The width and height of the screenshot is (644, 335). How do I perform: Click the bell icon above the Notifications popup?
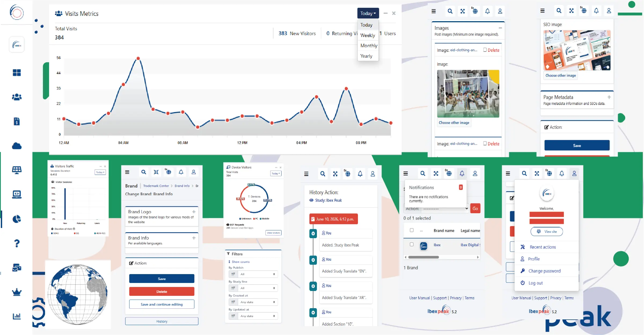462,173
